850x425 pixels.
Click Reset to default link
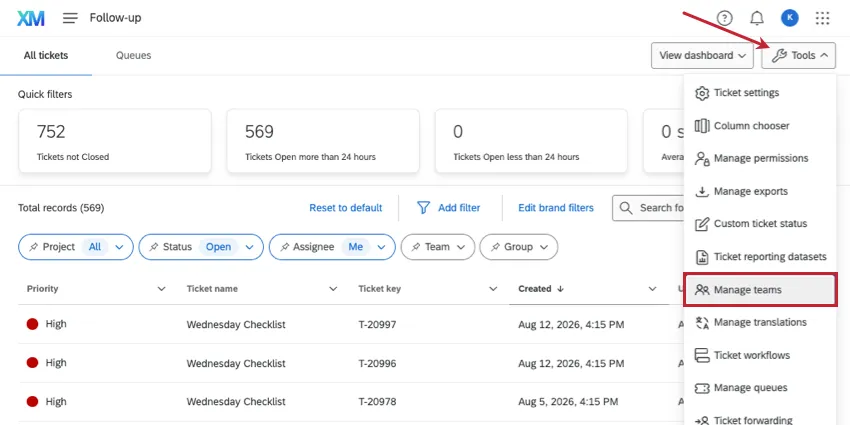346,208
